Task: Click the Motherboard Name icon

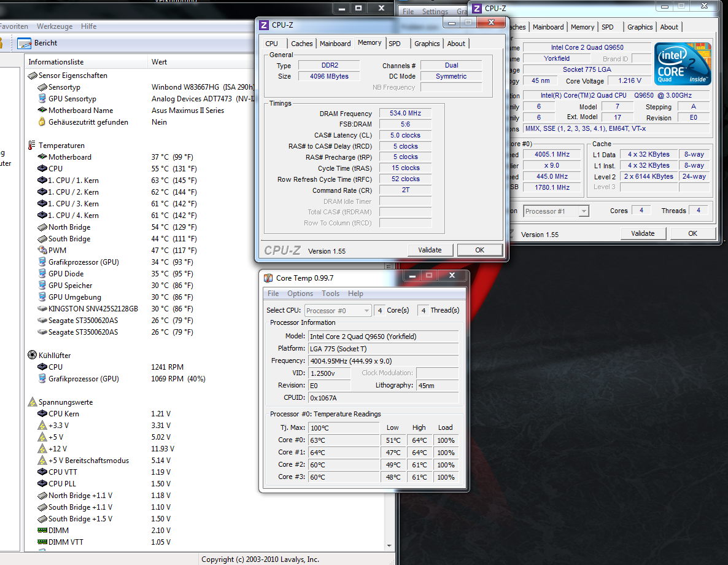Action: click(x=42, y=110)
